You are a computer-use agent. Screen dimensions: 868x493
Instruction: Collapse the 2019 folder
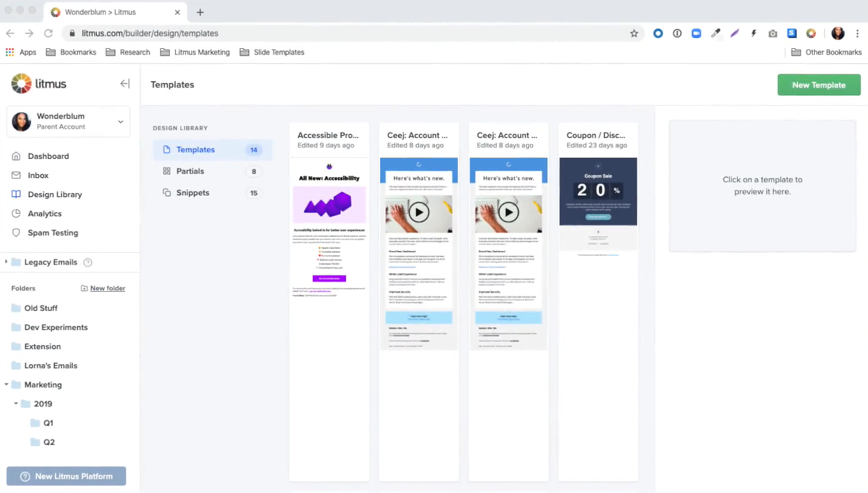[x=16, y=404]
